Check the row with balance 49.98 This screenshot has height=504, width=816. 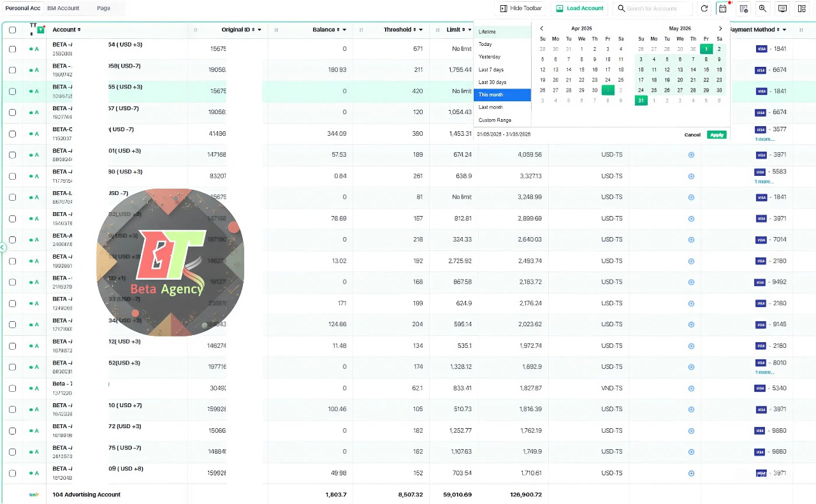point(12,473)
